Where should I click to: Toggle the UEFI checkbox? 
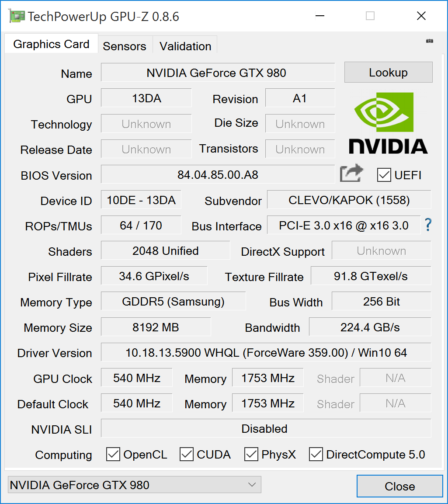coord(384,175)
